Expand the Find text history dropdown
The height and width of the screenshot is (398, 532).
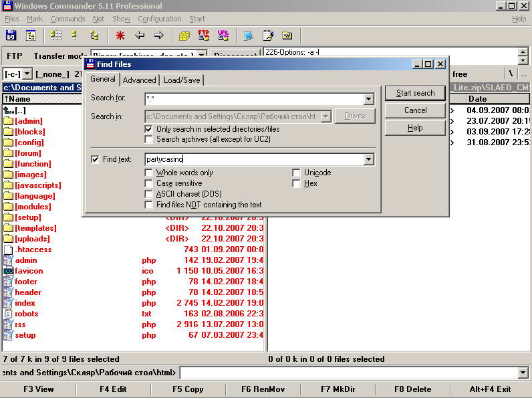[x=368, y=160]
